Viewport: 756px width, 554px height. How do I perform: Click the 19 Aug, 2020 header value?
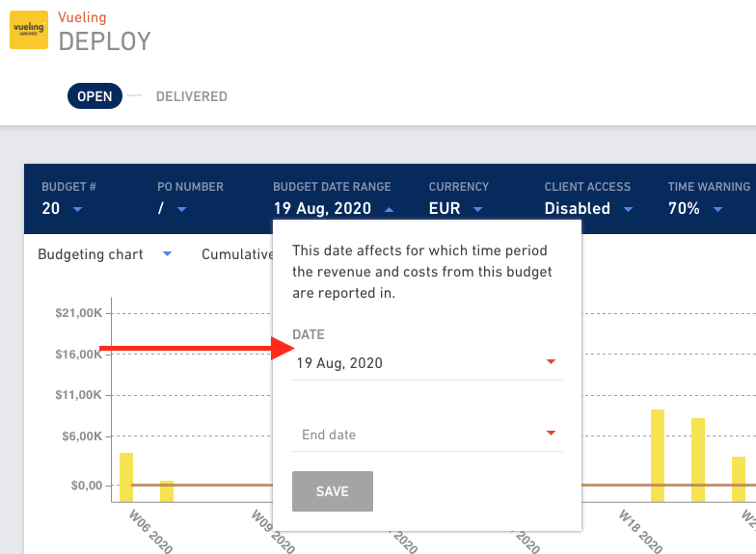[322, 208]
